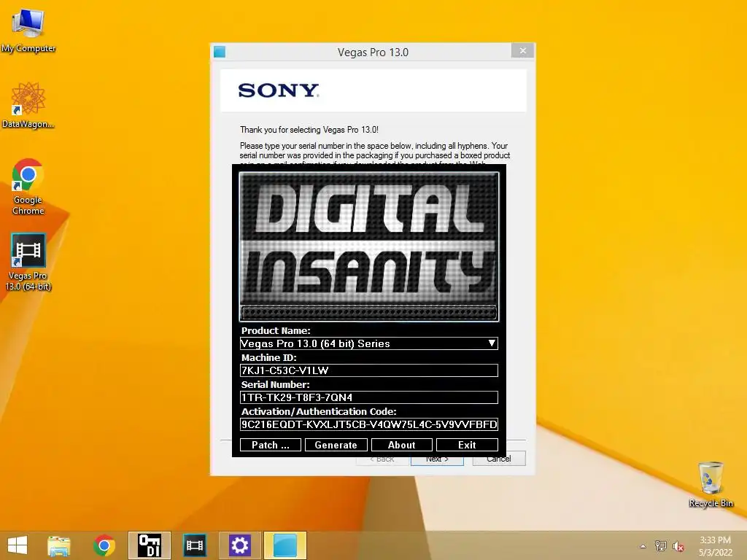Click the Digital Insanity banner image
Viewport: 747px width, 560px height.
(368, 246)
